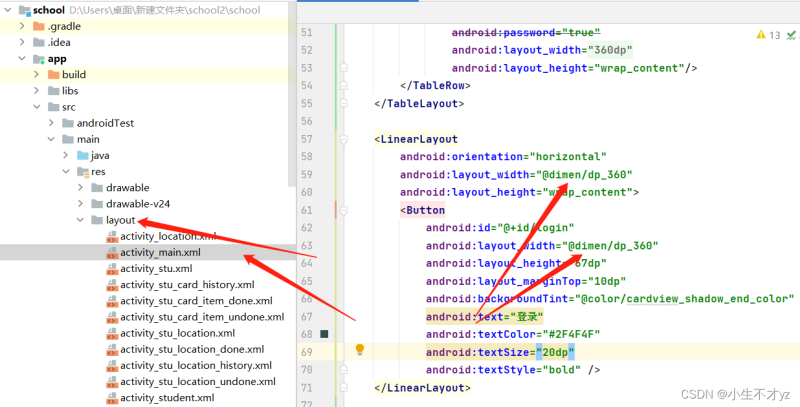Select activity_stu.xml file
The height and width of the screenshot is (407, 800).
click(156, 269)
